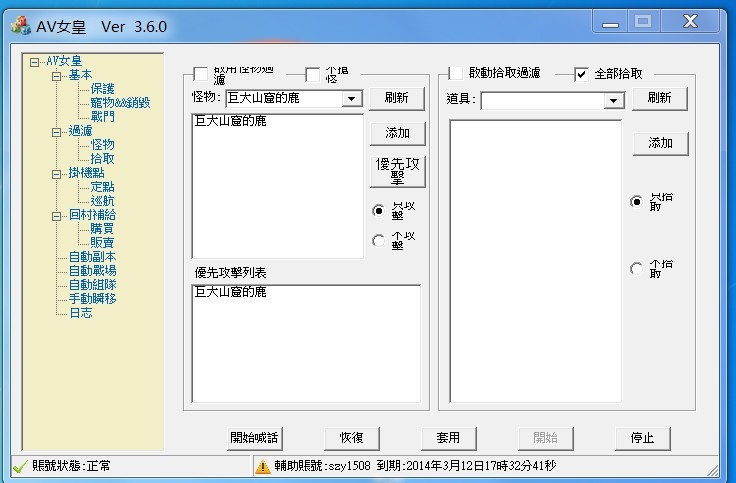The image size is (736, 483).
Task: Click the 基本 tree label
Action: click(80, 75)
